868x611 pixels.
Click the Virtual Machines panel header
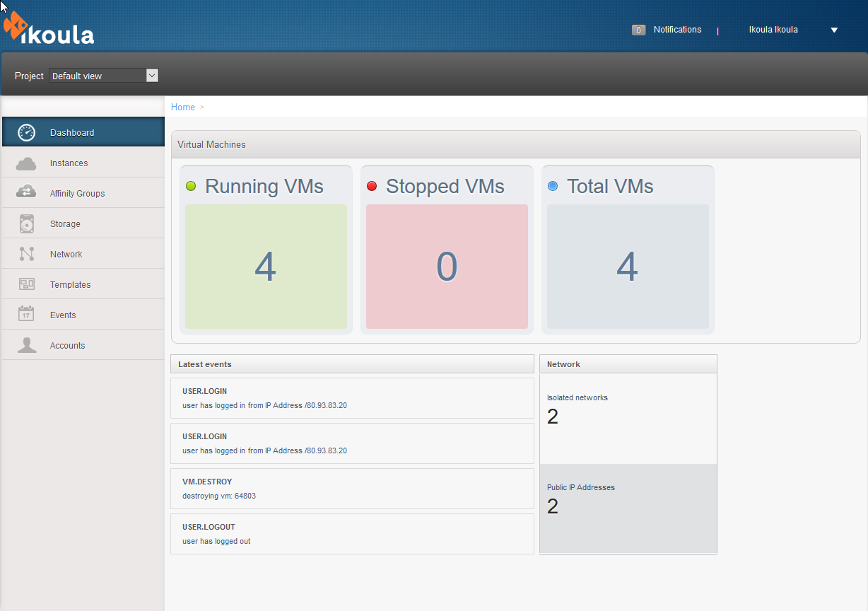point(516,144)
